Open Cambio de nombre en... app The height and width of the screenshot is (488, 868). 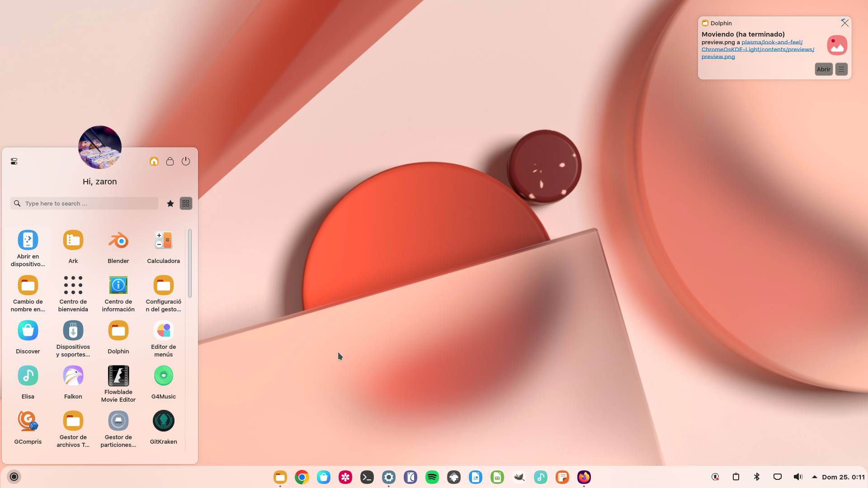[28, 293]
